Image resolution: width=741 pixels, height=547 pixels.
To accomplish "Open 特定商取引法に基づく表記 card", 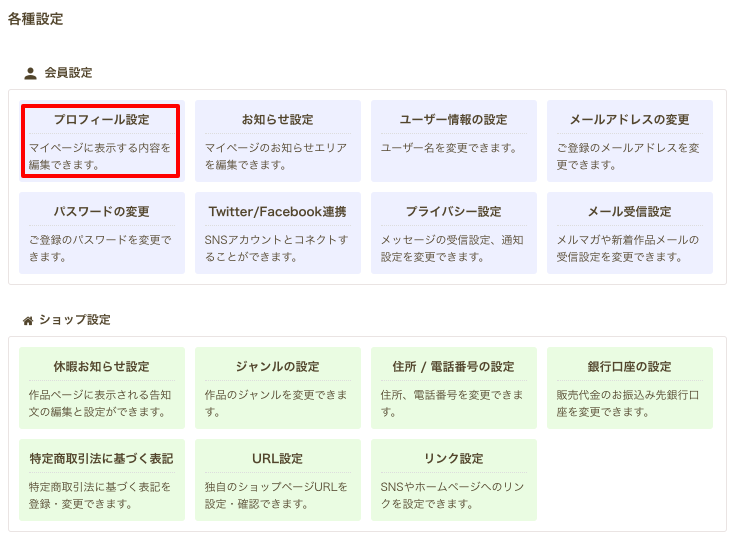I will pyautogui.click(x=102, y=480).
